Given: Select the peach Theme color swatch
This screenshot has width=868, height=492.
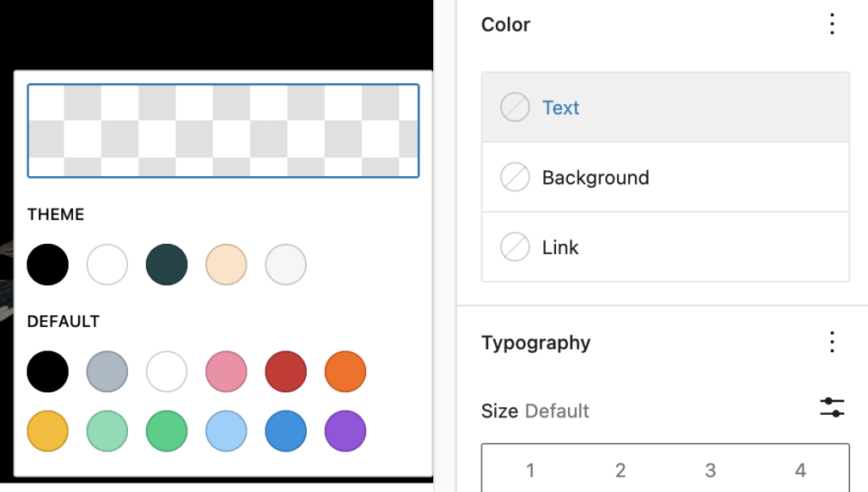Looking at the screenshot, I should tap(225, 264).
